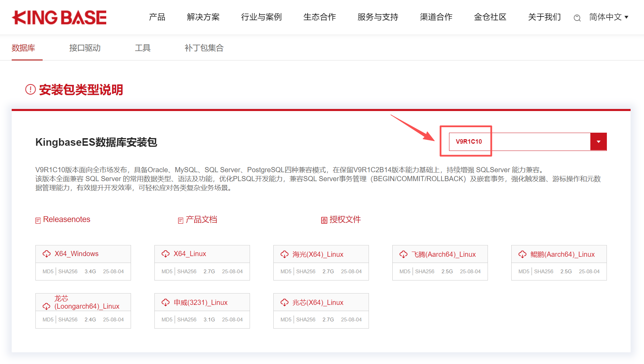
Task: Click MD5 under 海光(X64)_Linux
Action: pyautogui.click(x=286, y=271)
